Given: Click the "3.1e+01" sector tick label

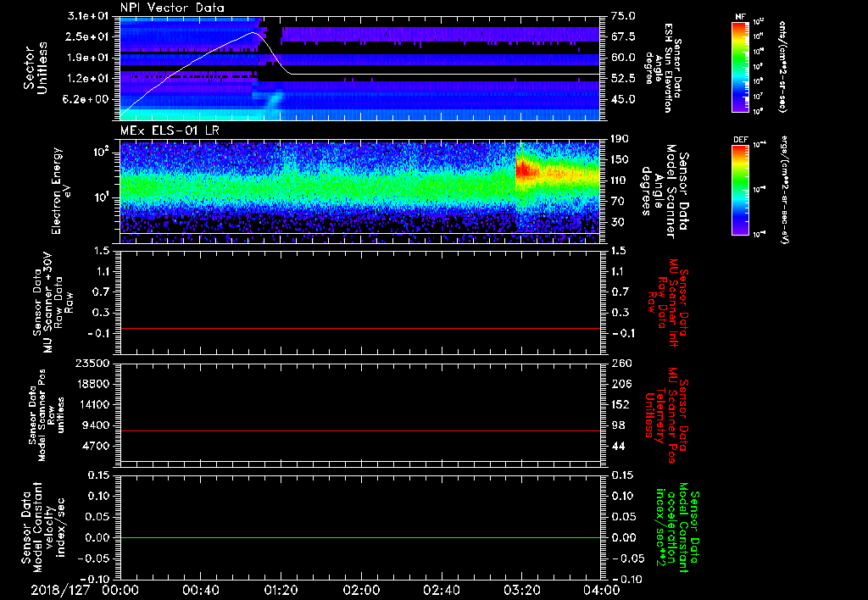Looking at the screenshot, I should click(x=90, y=16).
